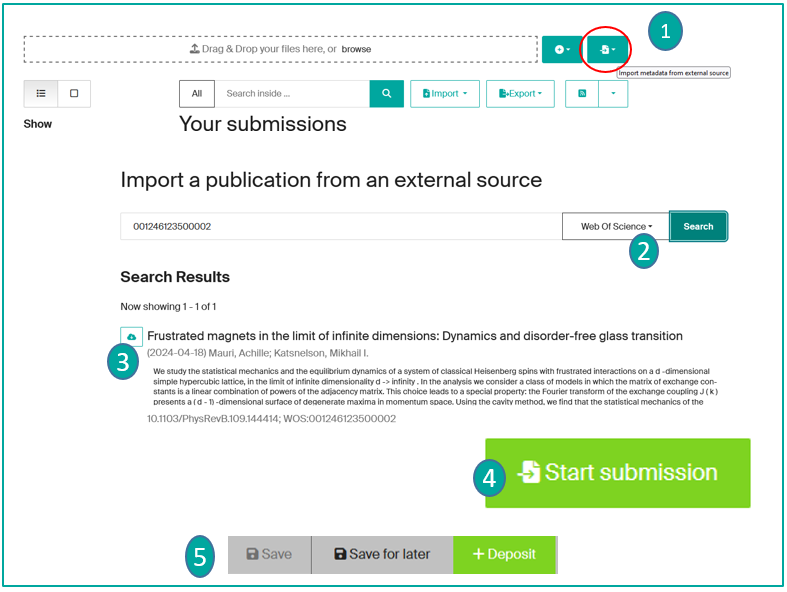Click the teal Search button
The image size is (787, 592).
(698, 226)
